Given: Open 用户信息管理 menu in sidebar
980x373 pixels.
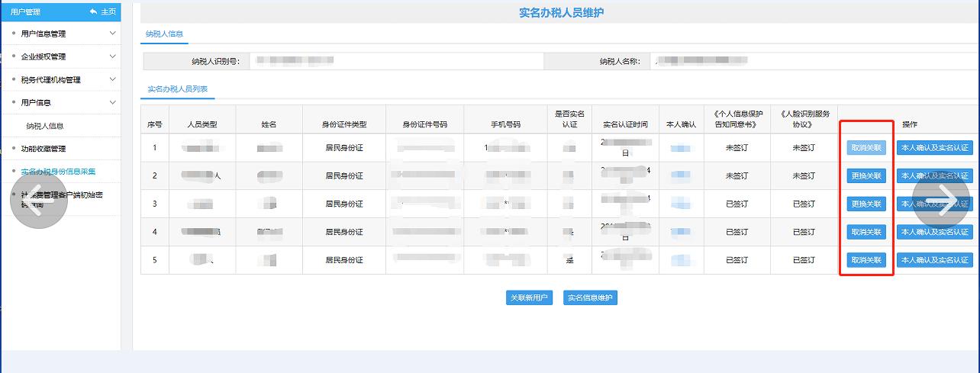Looking at the screenshot, I should tap(44, 34).
